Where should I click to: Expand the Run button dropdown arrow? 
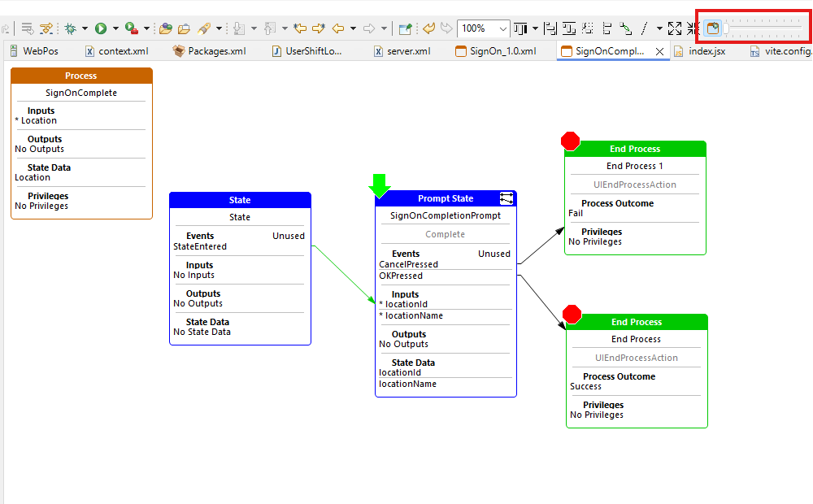pos(115,27)
